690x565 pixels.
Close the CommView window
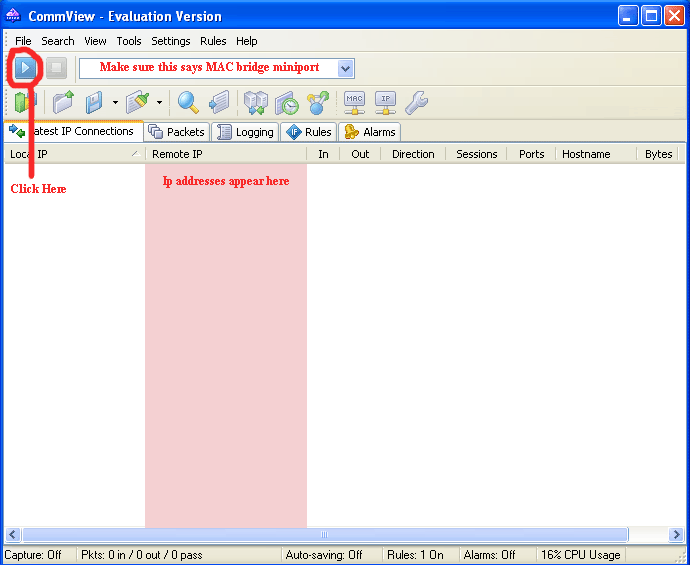pos(674,16)
